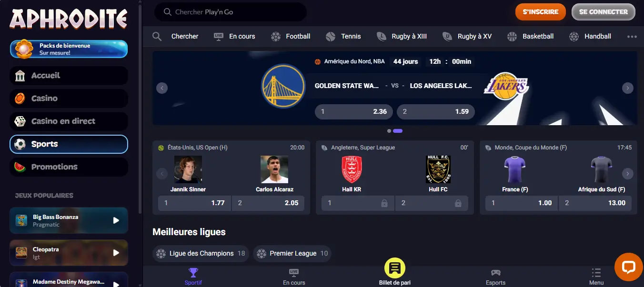Click the S'INSCRIRE button

[540, 12]
